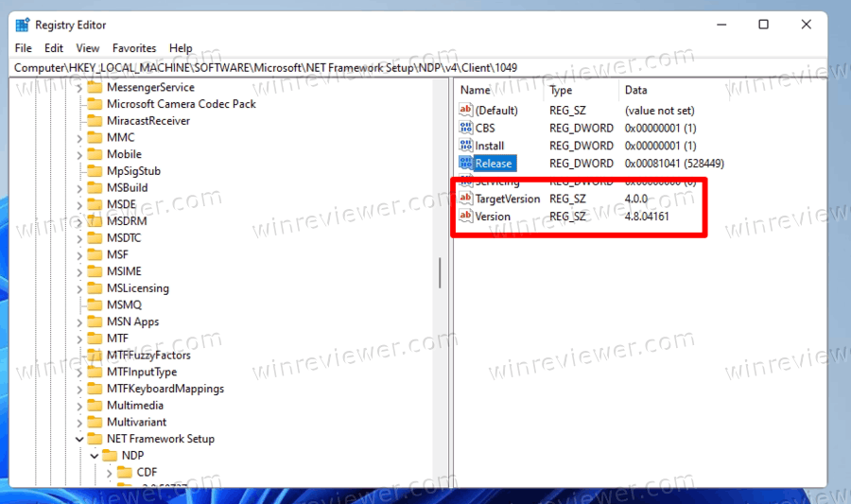
Task: Select the MSF folder icon
Action: point(95,254)
